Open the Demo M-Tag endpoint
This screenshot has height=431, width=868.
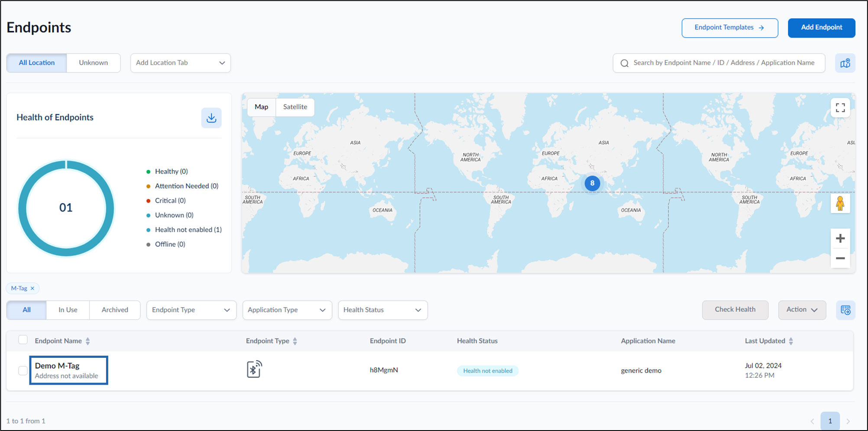[x=57, y=366]
